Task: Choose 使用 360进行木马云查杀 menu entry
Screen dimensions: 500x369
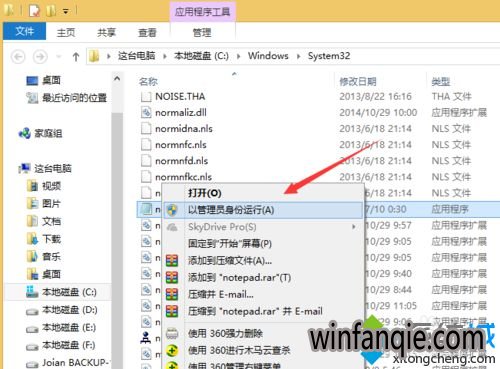Action: click(x=239, y=350)
